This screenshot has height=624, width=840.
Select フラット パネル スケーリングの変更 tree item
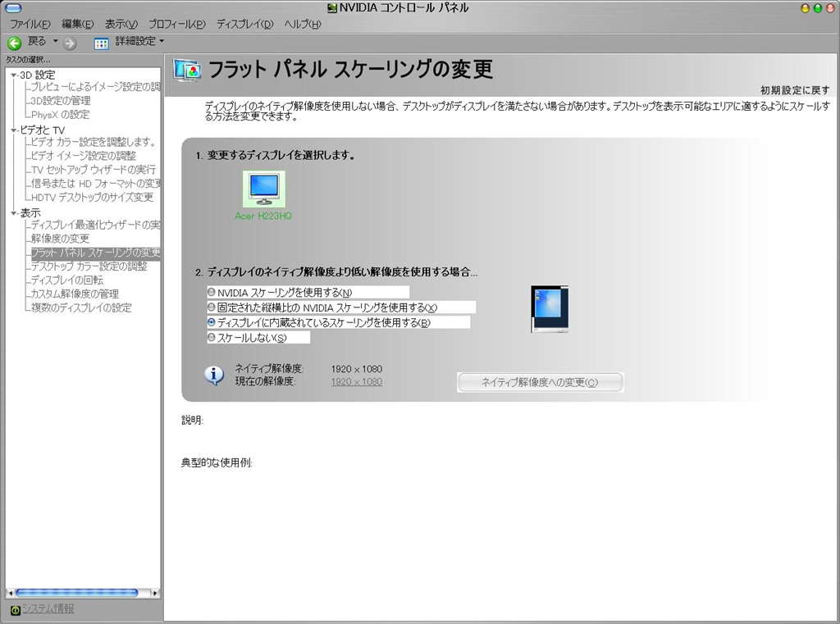[95, 253]
